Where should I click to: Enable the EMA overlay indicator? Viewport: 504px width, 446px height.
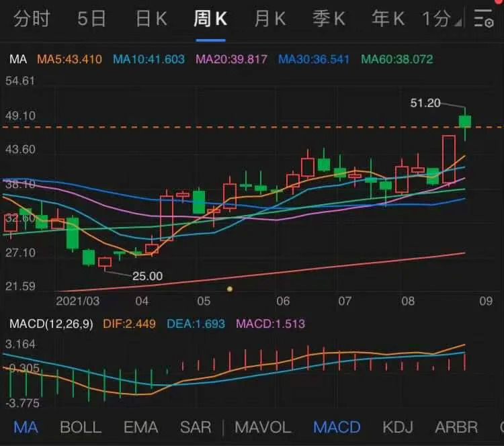tap(141, 427)
